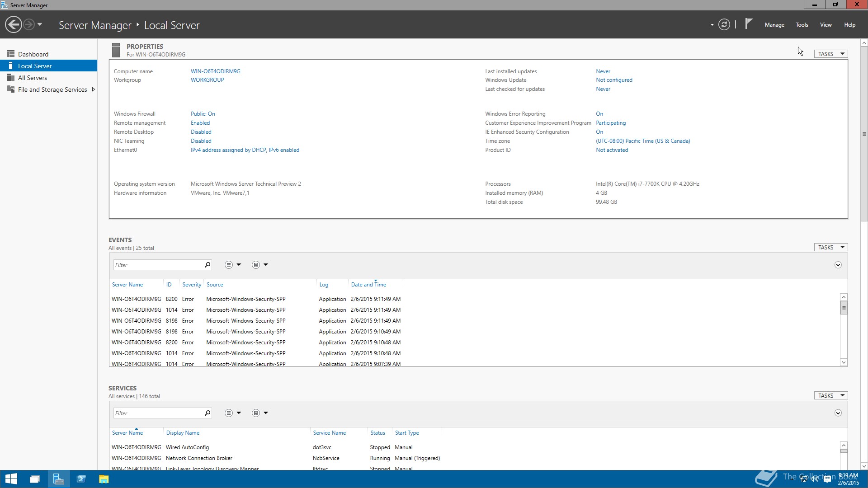Click the All Servers sidebar icon

point(11,78)
